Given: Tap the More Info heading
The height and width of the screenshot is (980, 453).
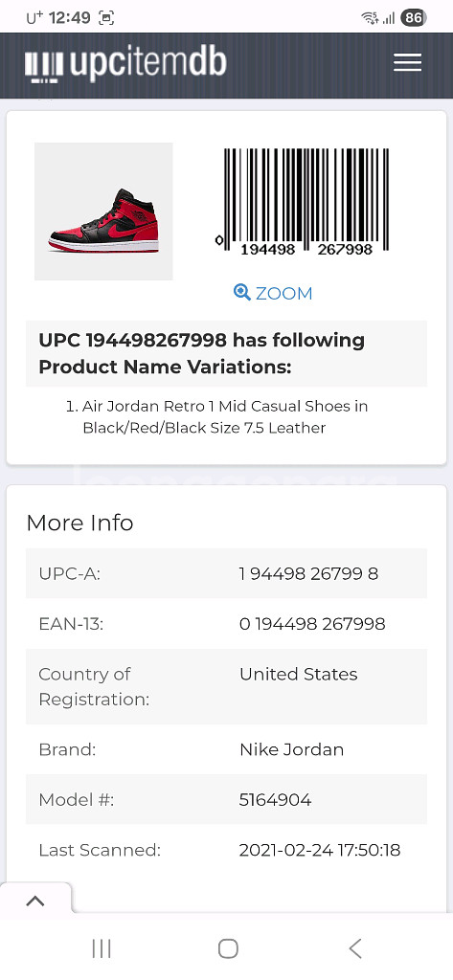Looking at the screenshot, I should coord(80,523).
